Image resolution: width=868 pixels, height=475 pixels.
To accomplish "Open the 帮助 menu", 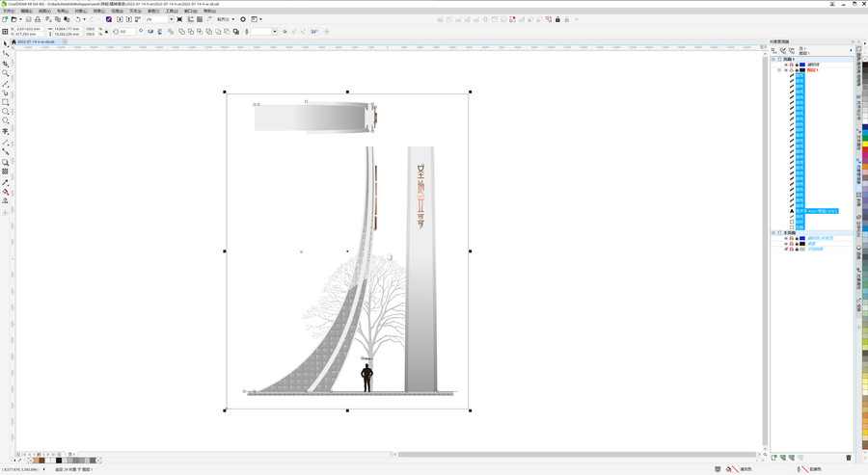I will [209, 11].
